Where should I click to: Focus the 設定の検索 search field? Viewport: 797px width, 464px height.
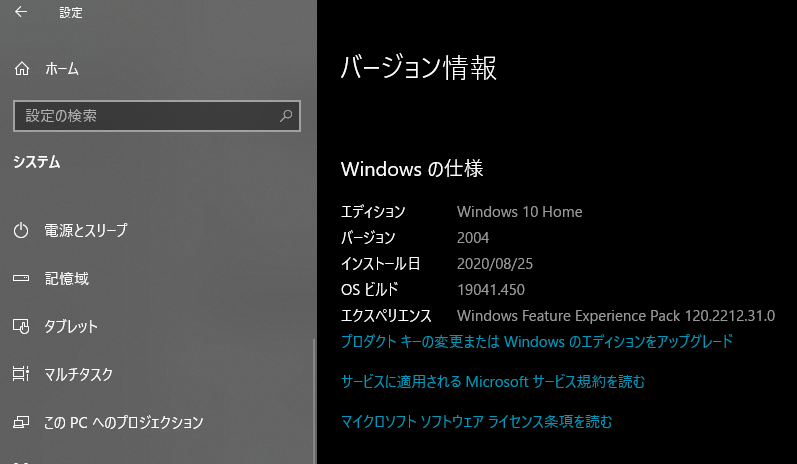pos(157,116)
